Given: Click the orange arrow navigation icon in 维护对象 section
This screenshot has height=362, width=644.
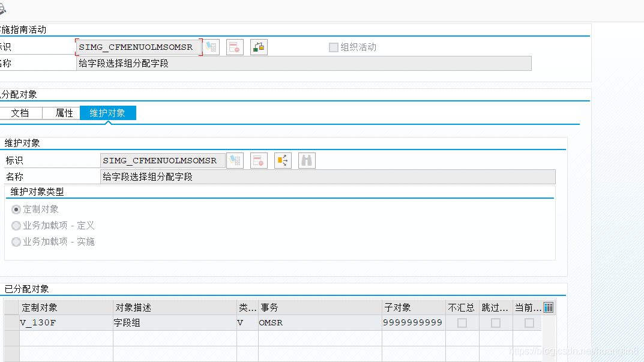Looking at the screenshot, I should pos(282,160).
